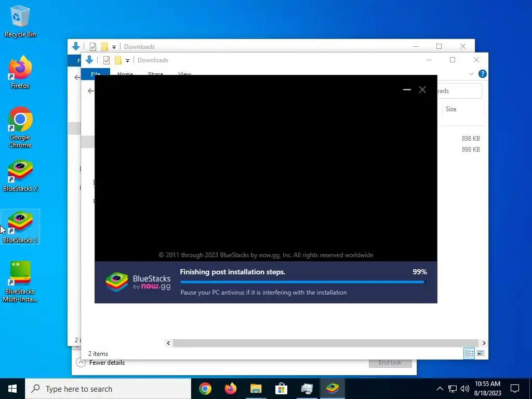The width and height of the screenshot is (532, 399).
Task: Open Google Chrome desktop shortcut
Action: tap(20, 128)
